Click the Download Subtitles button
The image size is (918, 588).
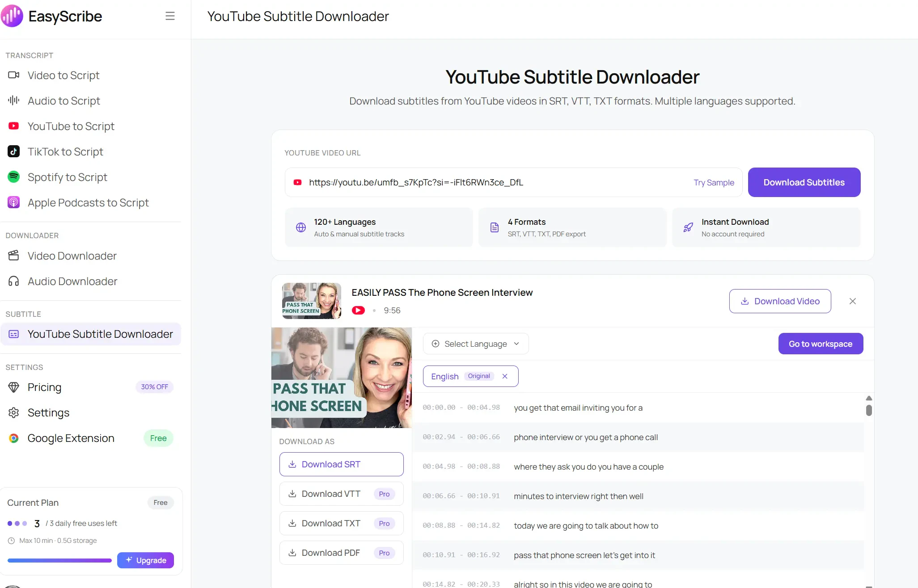point(804,182)
